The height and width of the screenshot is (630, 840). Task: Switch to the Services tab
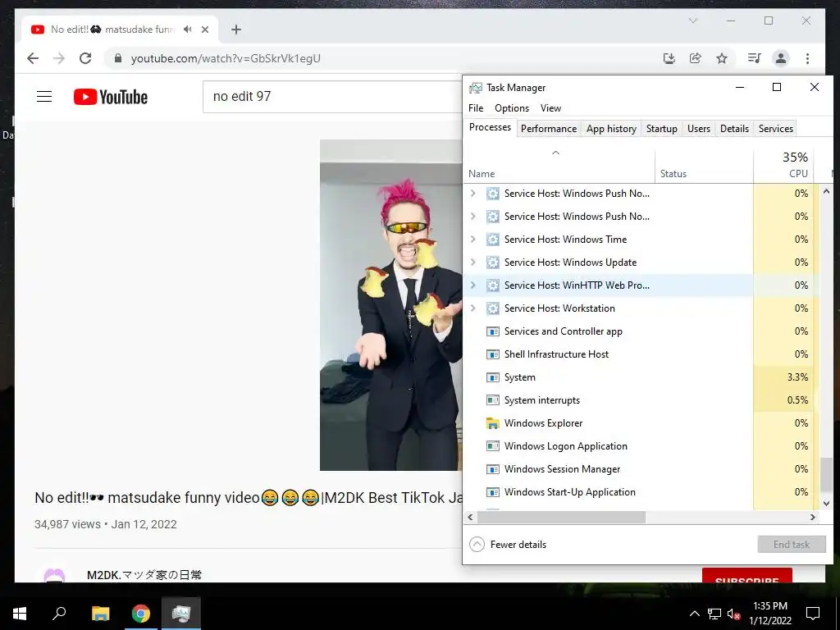click(x=775, y=129)
